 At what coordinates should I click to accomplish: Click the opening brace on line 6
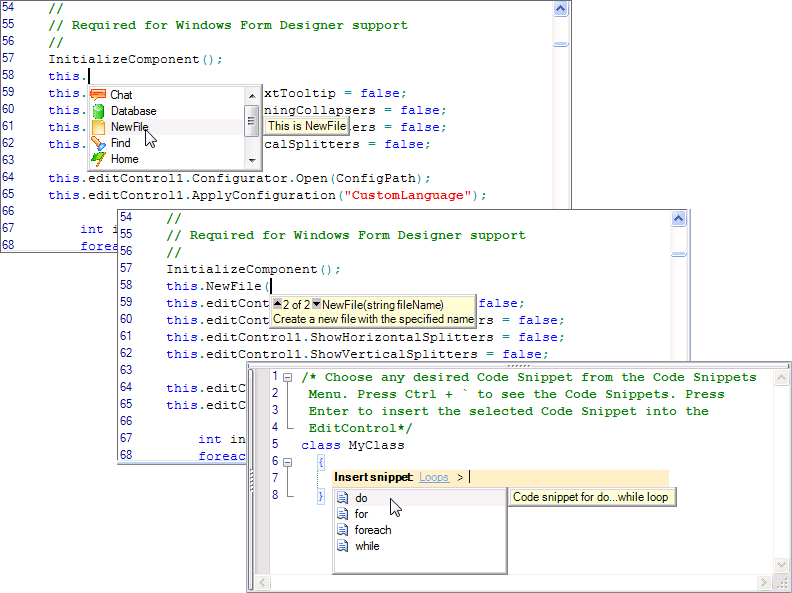coord(321,462)
